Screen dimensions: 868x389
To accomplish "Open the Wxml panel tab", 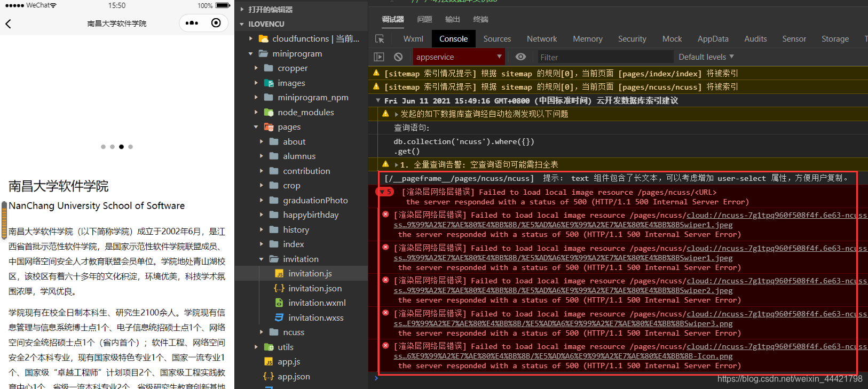I will point(413,39).
